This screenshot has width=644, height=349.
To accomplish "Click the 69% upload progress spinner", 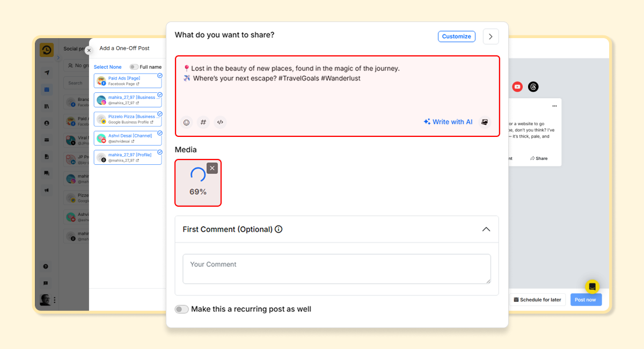I will [198, 176].
